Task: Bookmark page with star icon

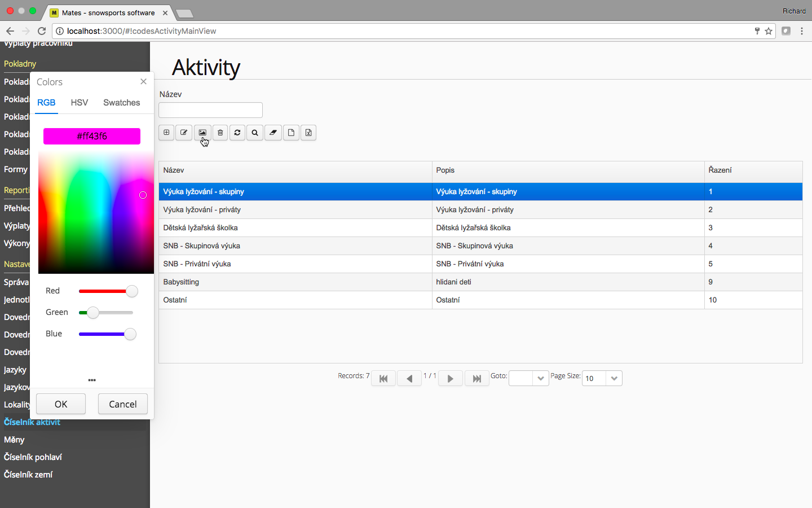Action: coord(769,31)
